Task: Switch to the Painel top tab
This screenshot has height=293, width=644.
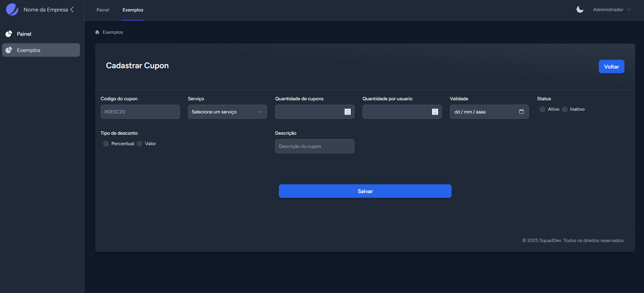Action: [x=103, y=10]
